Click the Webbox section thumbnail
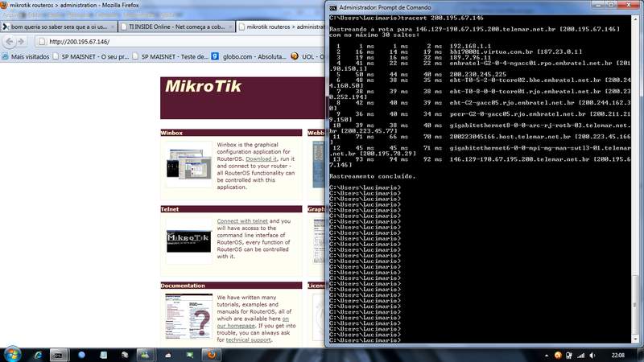Viewport: 644px width, 362px height. [x=319, y=164]
